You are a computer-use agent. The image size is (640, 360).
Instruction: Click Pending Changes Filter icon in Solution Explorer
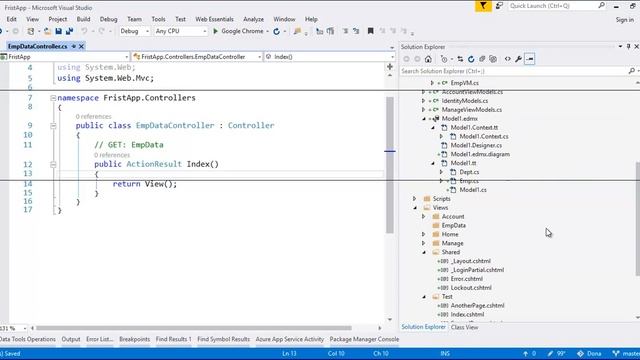(444, 59)
